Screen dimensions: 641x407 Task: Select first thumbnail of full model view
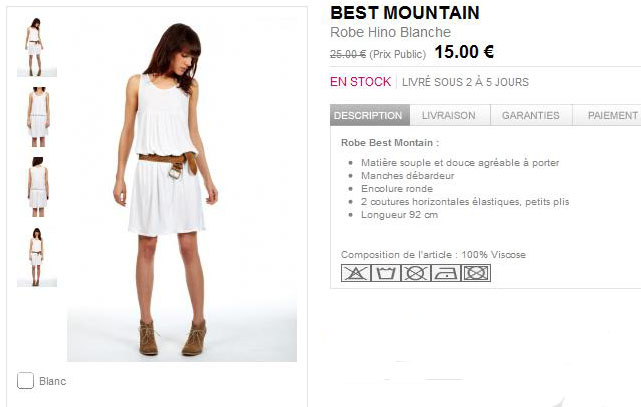(x=37, y=47)
